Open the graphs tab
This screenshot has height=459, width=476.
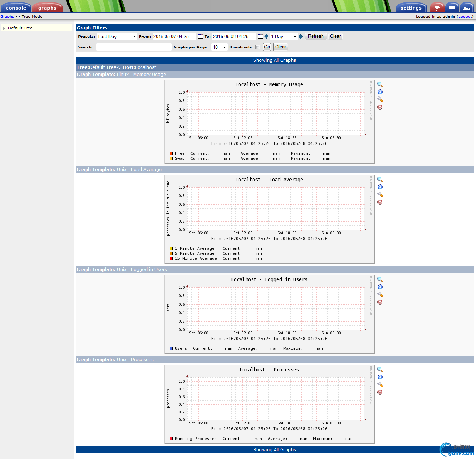pos(47,8)
